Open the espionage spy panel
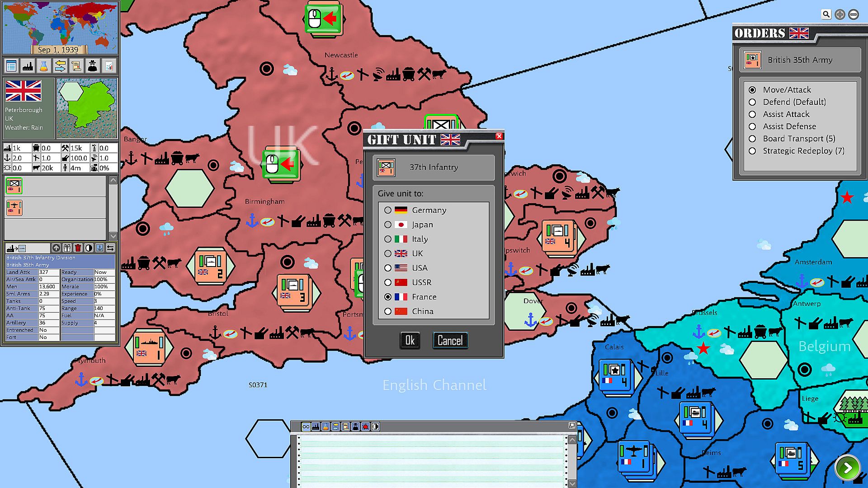 [x=93, y=66]
